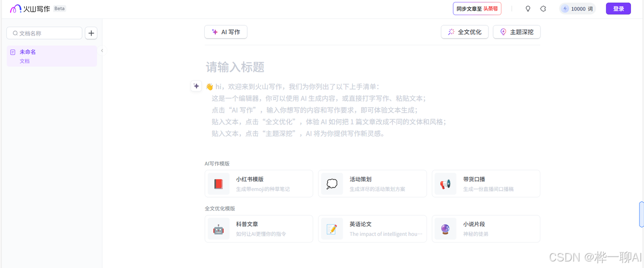644x268 pixels.
Task: Click the 文档名称 search field
Action: point(44,33)
